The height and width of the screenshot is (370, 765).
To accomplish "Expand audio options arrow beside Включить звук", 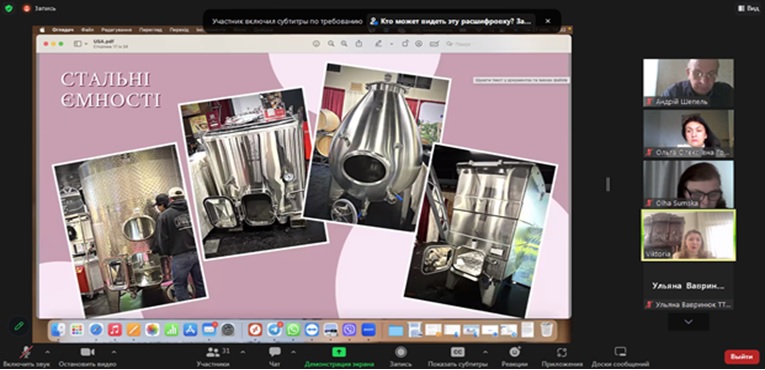I will click(47, 351).
